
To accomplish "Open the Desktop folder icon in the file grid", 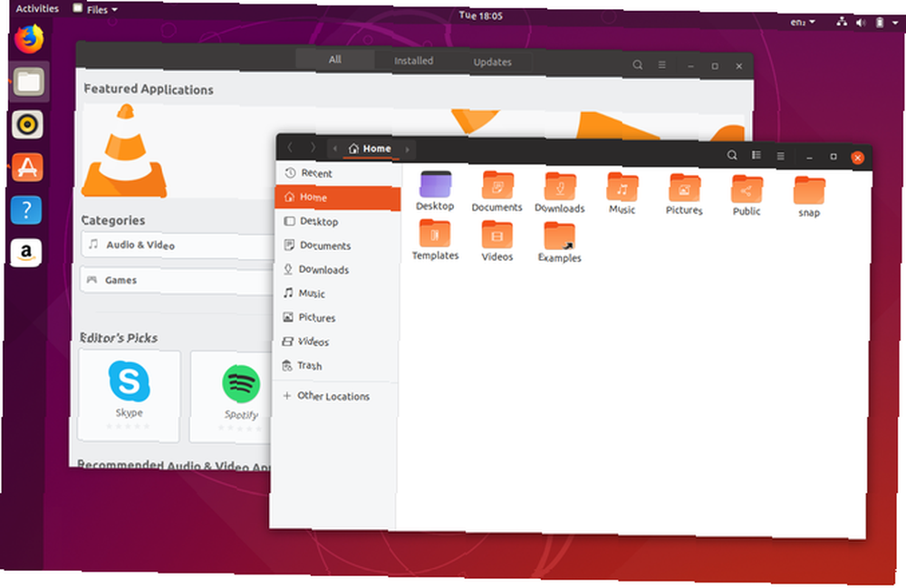I will point(435,192).
